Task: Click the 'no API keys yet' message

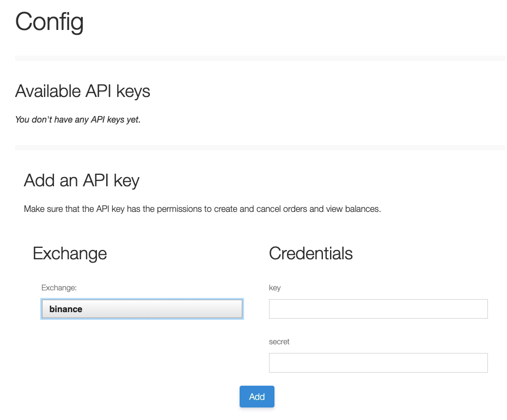Action: pyautogui.click(x=78, y=119)
